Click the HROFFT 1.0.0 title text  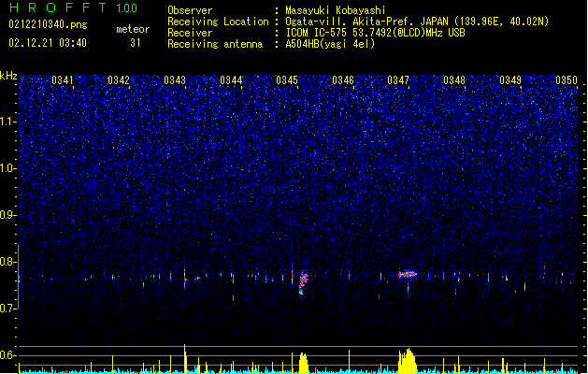(x=73, y=7)
